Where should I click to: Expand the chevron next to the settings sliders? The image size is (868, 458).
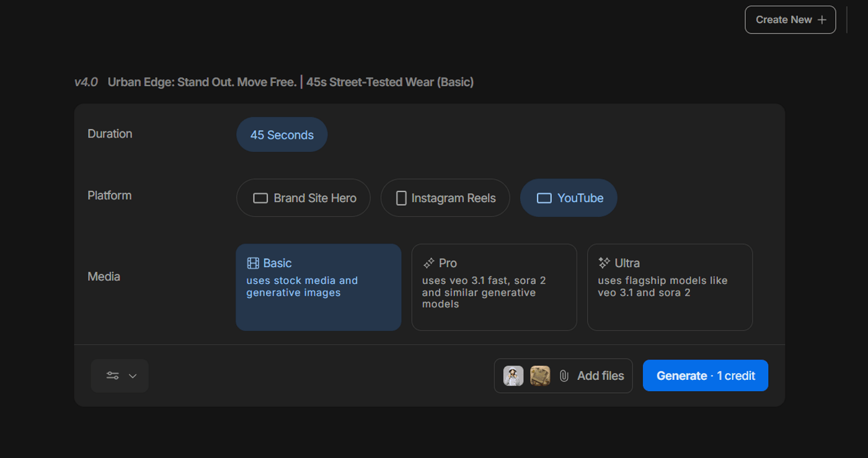click(133, 376)
